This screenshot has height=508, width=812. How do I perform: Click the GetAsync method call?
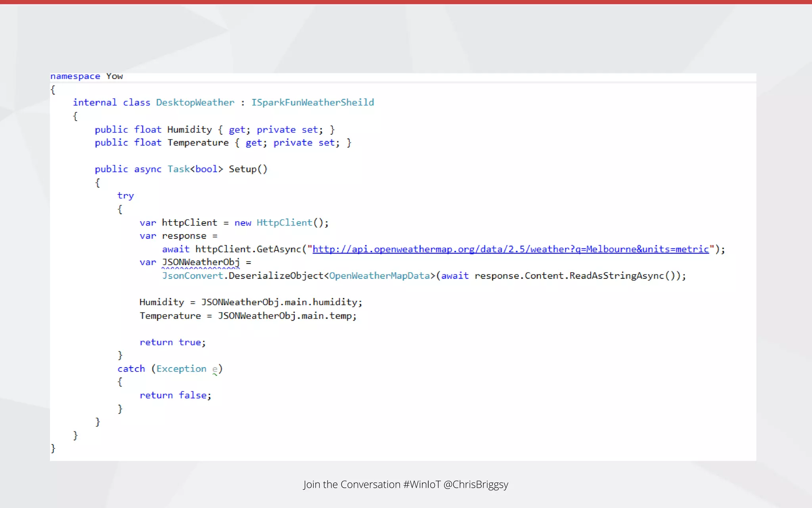pyautogui.click(x=279, y=249)
